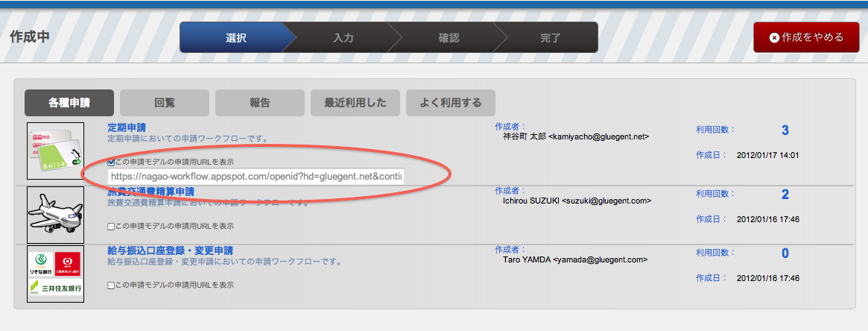Show the よく利用する tab
Image resolution: width=868 pixels, height=331 pixels.
pos(450,103)
